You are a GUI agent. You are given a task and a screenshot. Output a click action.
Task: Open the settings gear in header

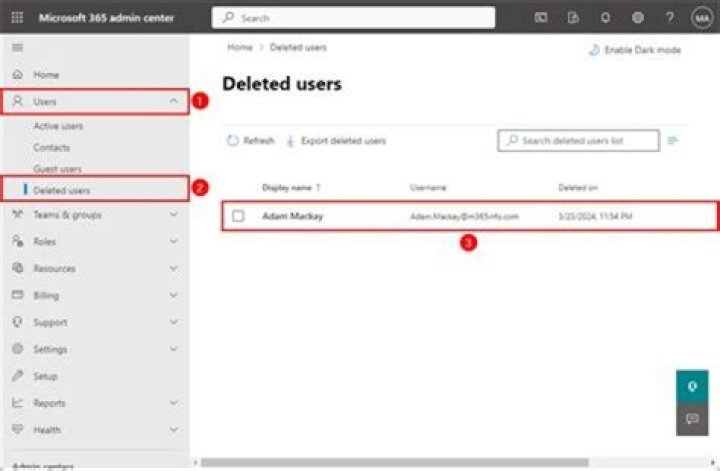[637, 17]
